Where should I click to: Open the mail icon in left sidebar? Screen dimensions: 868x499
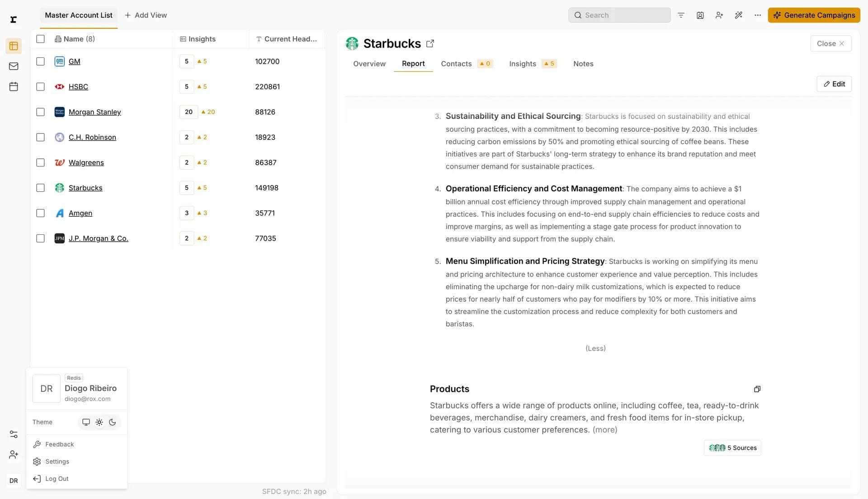tap(14, 66)
